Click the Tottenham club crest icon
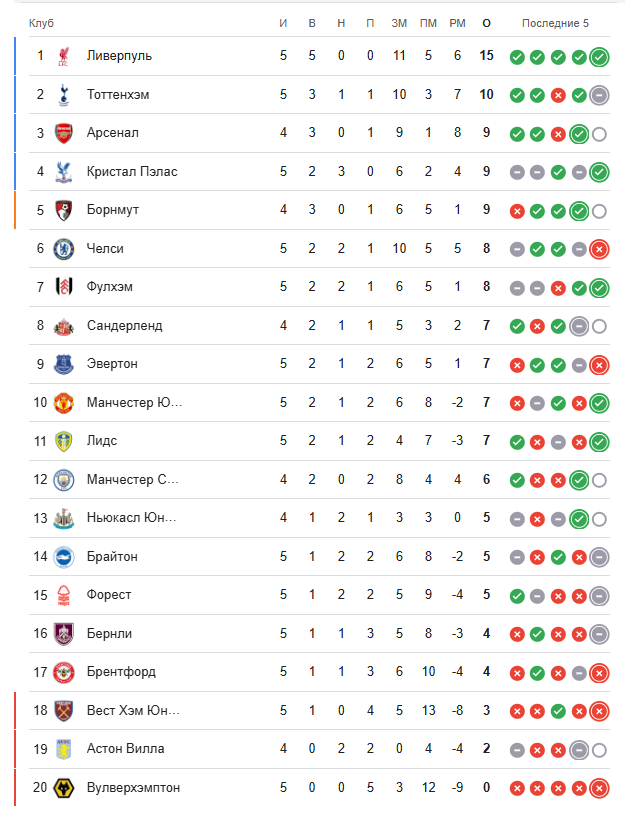 64,95
